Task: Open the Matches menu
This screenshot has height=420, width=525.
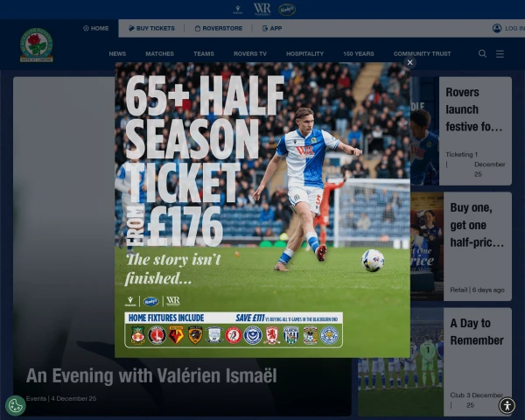Action: pos(160,53)
